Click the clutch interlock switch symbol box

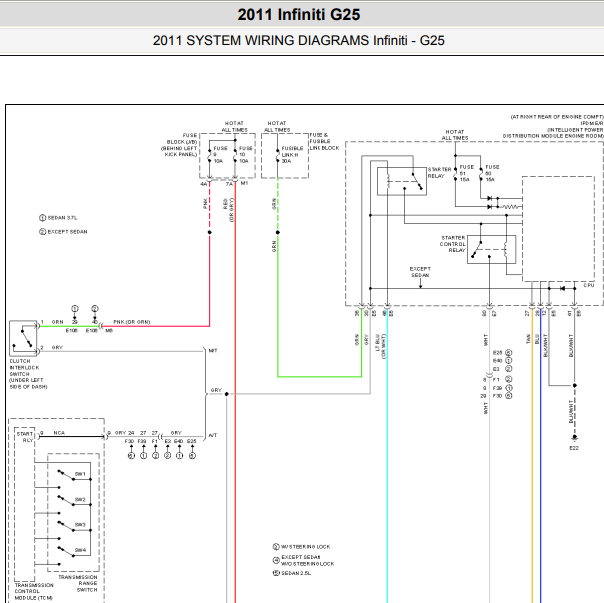(23, 338)
